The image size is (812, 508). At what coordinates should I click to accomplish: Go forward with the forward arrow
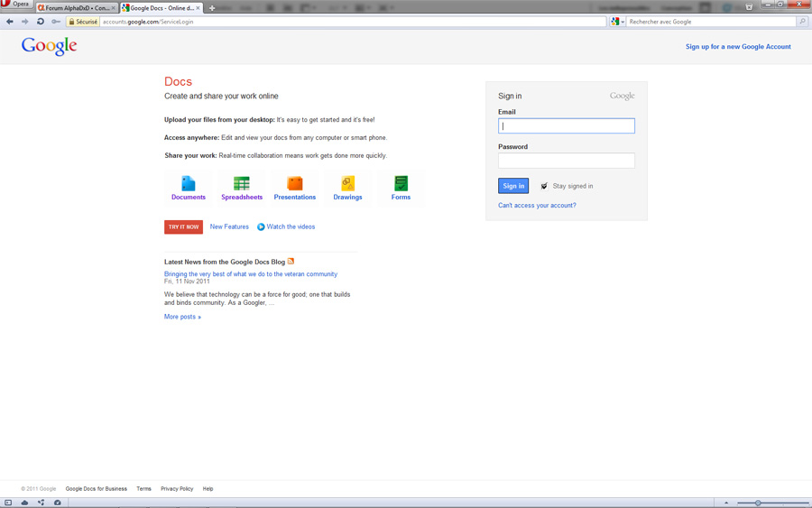(25, 22)
